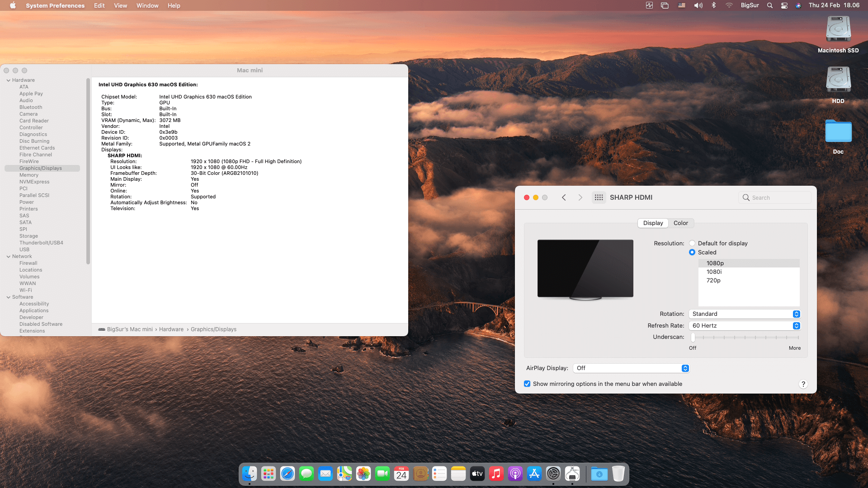Open the AirPlay Display dropdown
This screenshot has height=488, width=868.
(631, 368)
